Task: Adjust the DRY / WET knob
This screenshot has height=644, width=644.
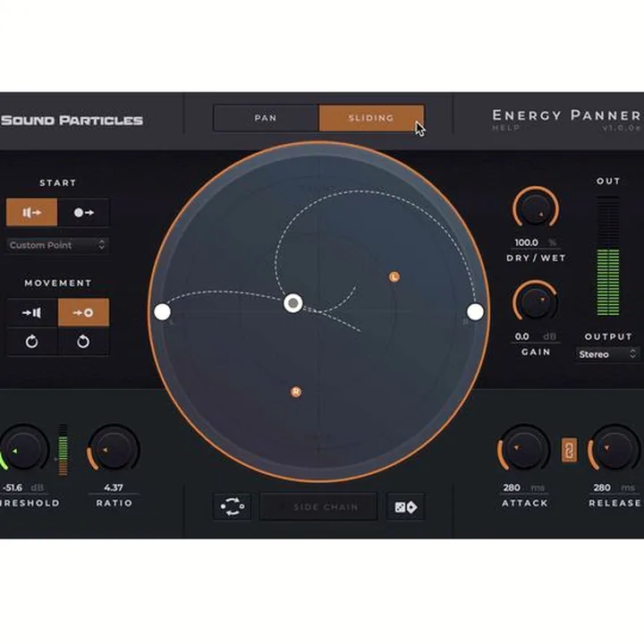Action: tap(536, 209)
